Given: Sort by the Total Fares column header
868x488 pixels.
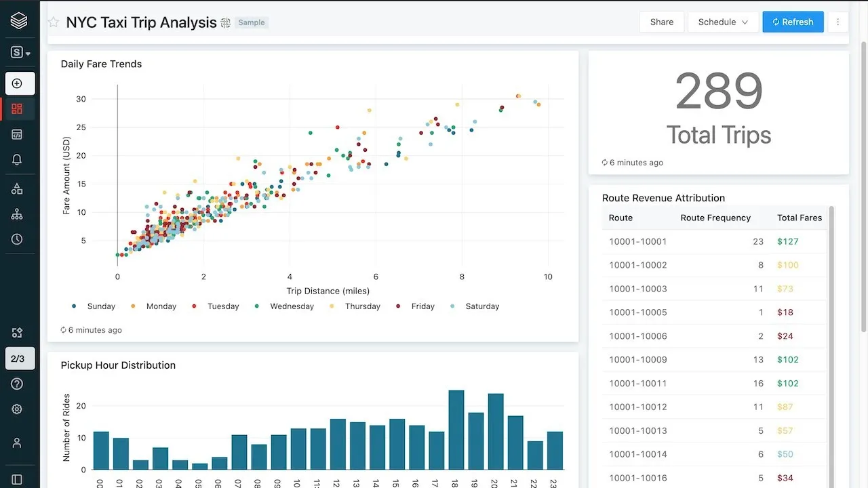Looking at the screenshot, I should coord(800,218).
